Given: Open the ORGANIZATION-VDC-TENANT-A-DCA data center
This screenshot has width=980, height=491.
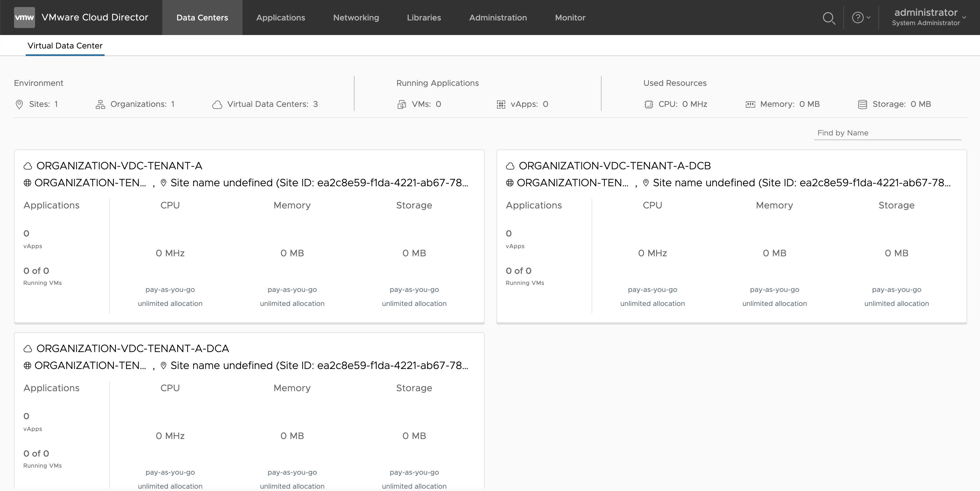Looking at the screenshot, I should tap(132, 348).
